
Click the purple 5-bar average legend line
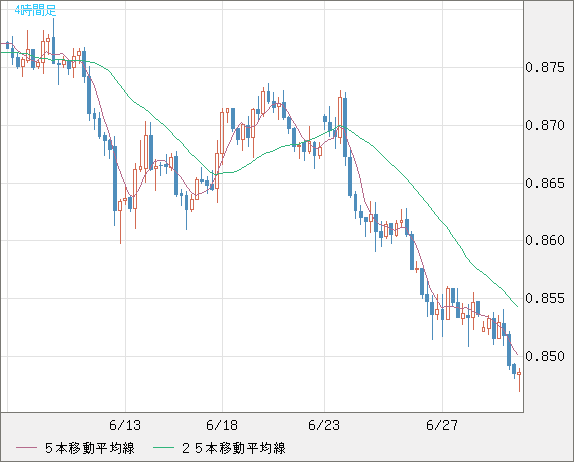pyautogui.click(x=26, y=448)
